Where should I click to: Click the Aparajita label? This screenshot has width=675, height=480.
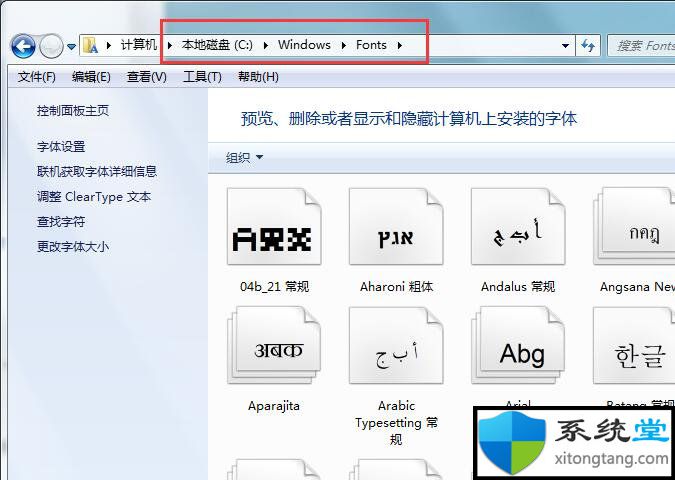[274, 406]
